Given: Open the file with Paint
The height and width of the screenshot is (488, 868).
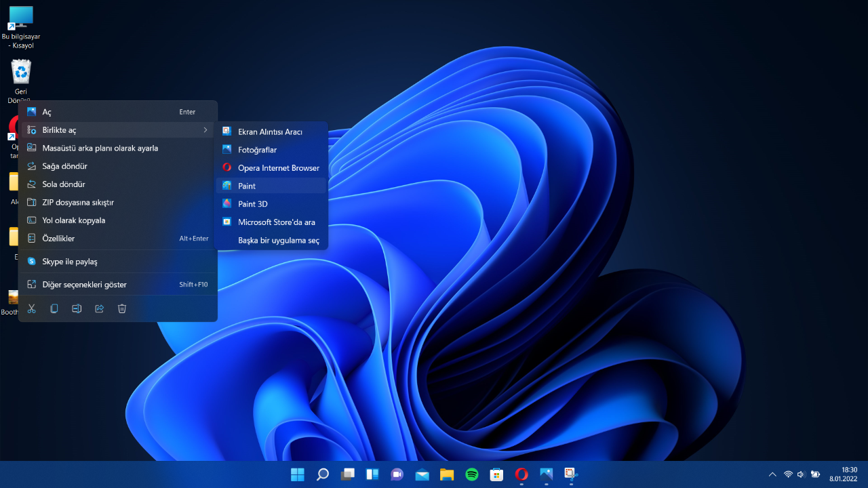Looking at the screenshot, I should (271, 186).
